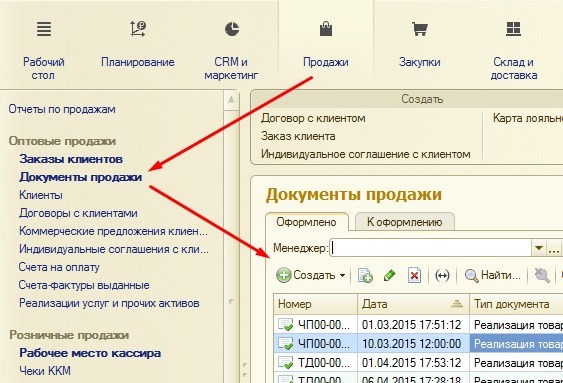
Task: Click sidebar scrollbar up arrow
Action: [231, 100]
